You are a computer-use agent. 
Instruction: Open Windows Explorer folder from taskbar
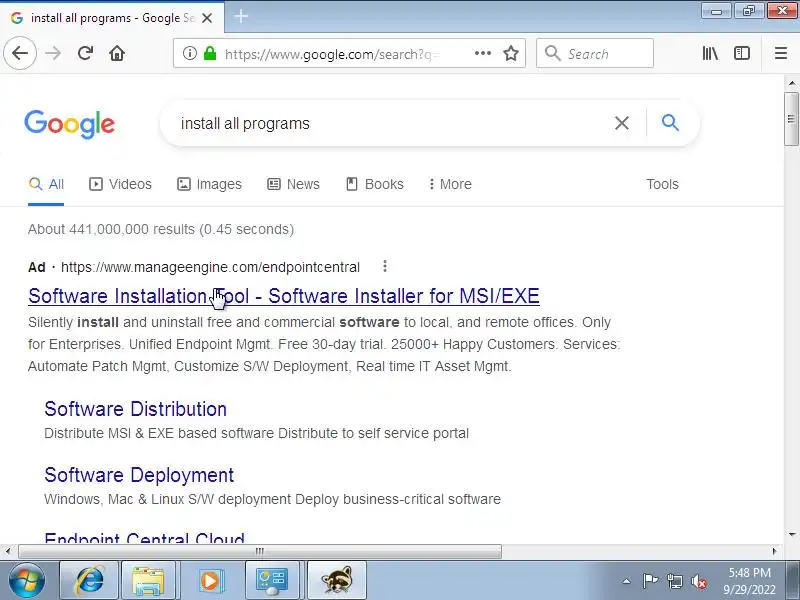click(148, 581)
